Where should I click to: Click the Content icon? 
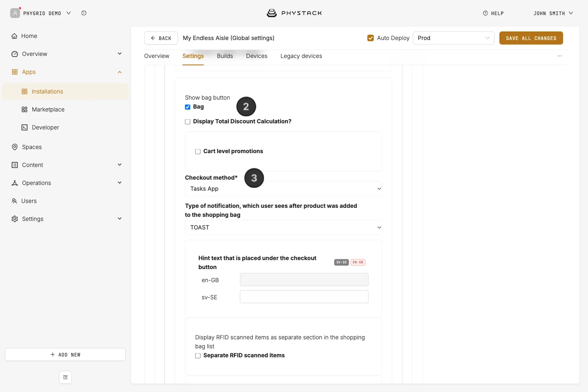15,165
